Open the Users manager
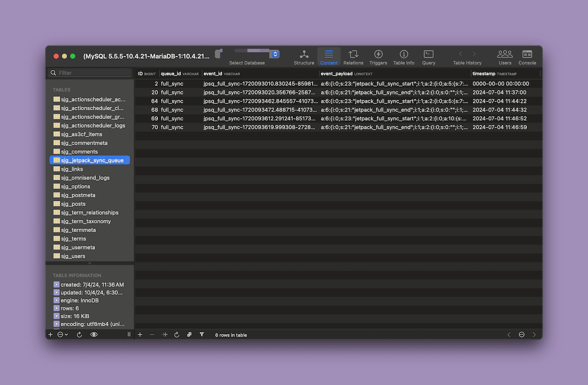This screenshot has height=385, width=588. point(505,57)
